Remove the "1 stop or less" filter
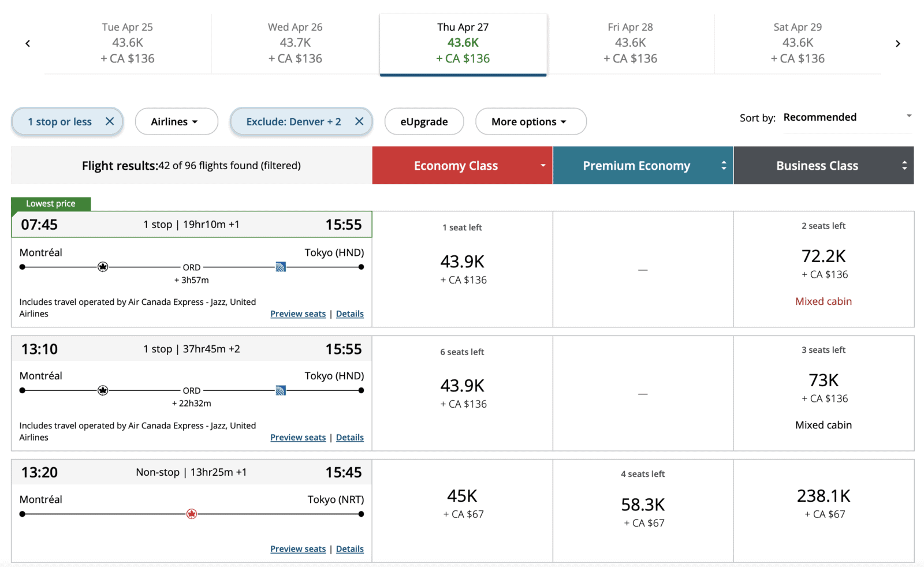Viewport: 924px width, 567px height. 110,121
